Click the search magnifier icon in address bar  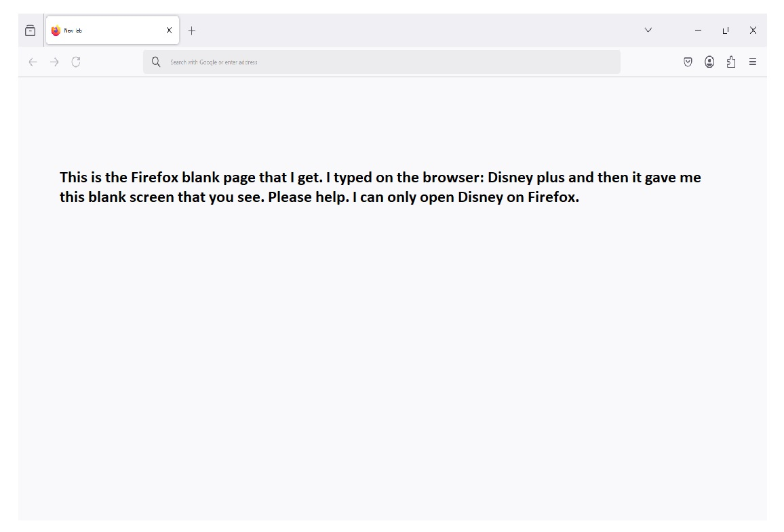tap(156, 62)
